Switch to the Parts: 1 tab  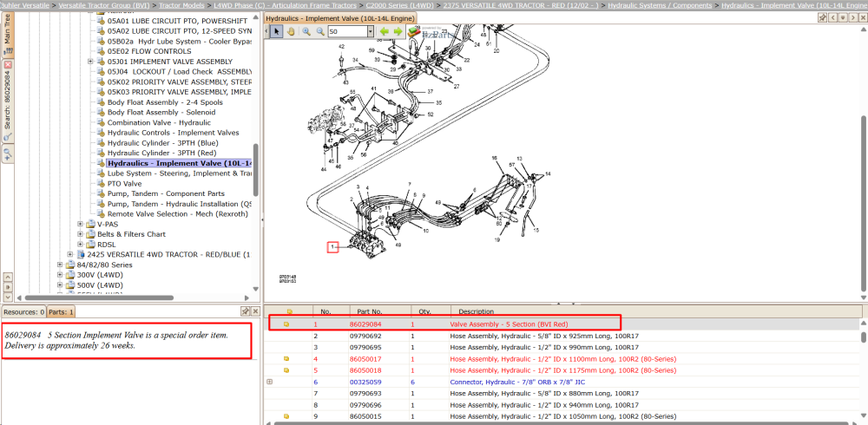tap(61, 312)
